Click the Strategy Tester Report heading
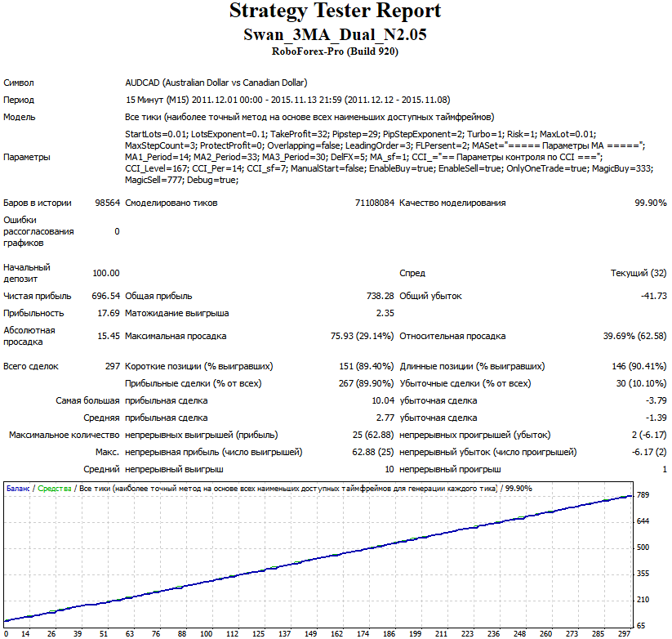 tap(335, 11)
